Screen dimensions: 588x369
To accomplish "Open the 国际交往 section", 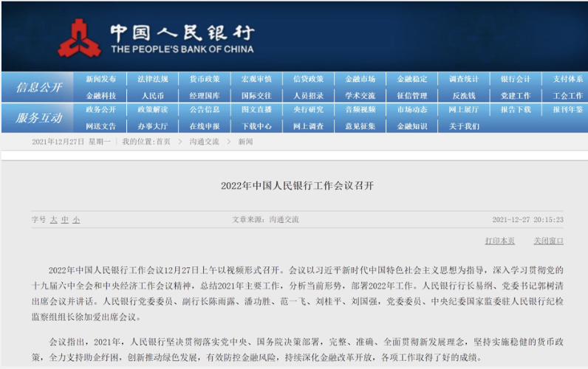I will 256,96.
